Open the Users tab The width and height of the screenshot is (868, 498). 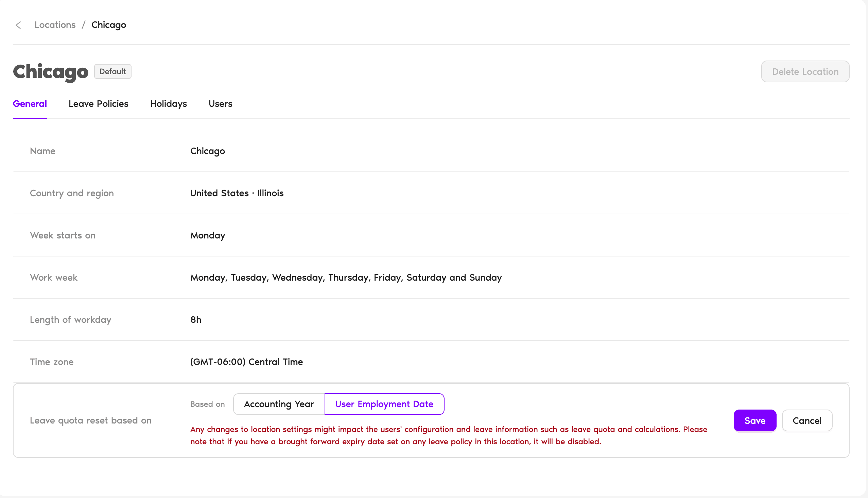coord(221,104)
